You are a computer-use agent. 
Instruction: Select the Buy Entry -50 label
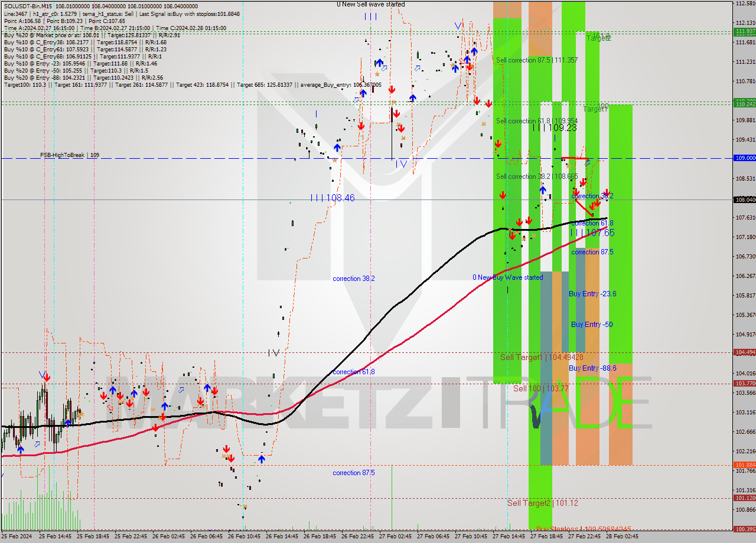point(591,325)
